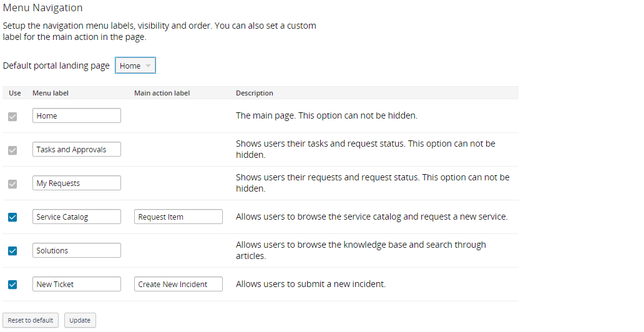Click the disabled Home row checkbox
The image size is (644, 332).
12,116
